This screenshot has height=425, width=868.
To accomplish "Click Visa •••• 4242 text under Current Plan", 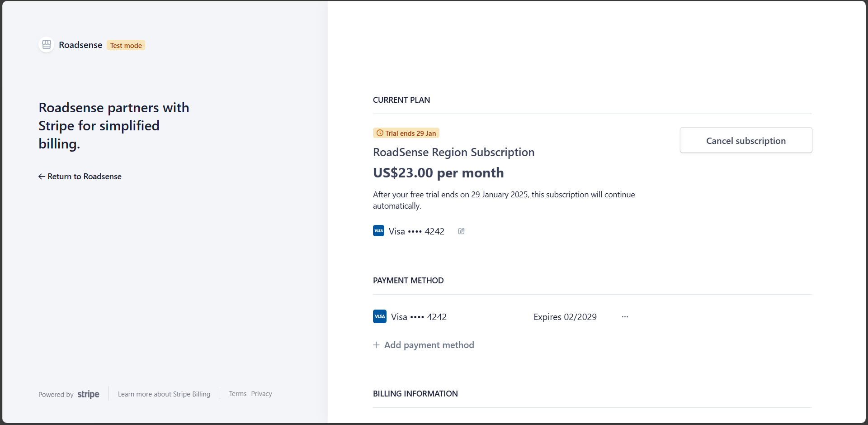I will pyautogui.click(x=416, y=231).
